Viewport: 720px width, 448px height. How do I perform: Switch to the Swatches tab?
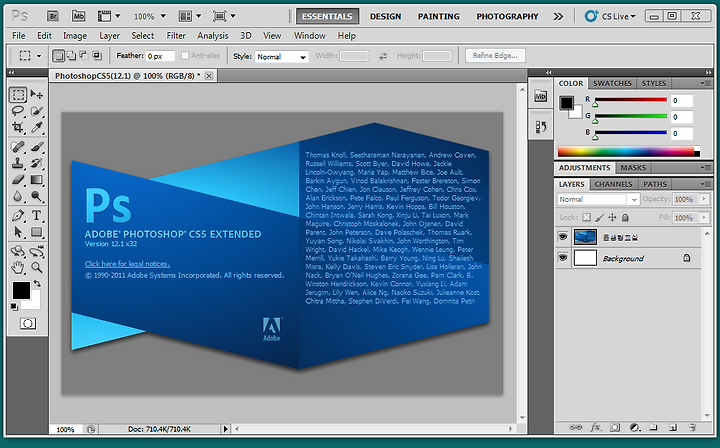[x=612, y=83]
